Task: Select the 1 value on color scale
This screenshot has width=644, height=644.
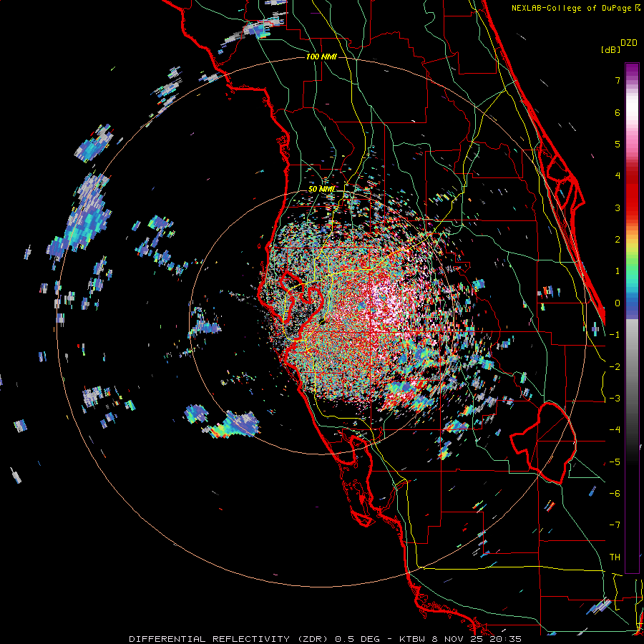Action: pyautogui.click(x=618, y=271)
